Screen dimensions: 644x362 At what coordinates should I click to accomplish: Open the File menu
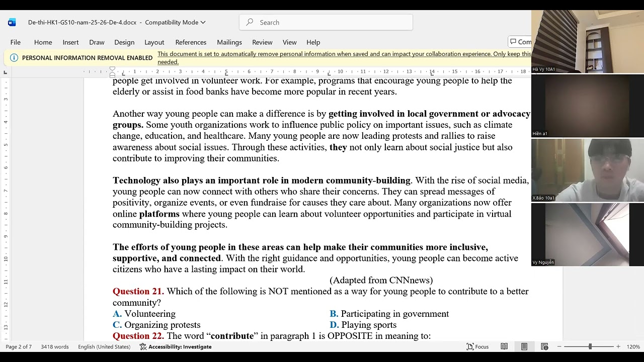tap(16, 42)
